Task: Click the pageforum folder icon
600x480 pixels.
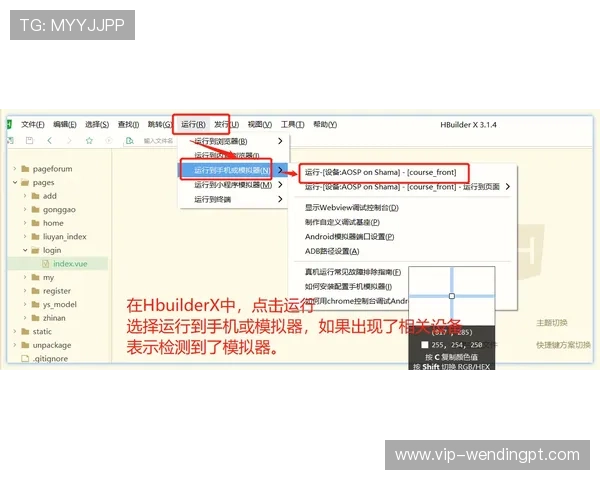Action: point(26,169)
